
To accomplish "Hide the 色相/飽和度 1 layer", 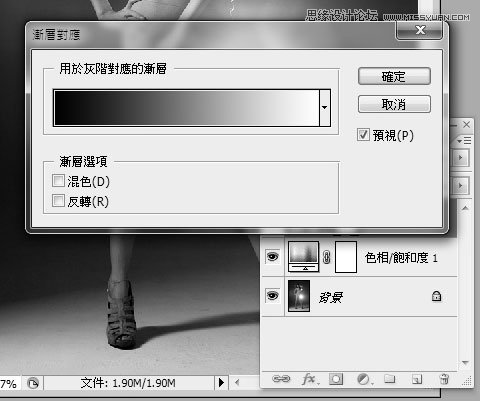I will click(x=273, y=257).
